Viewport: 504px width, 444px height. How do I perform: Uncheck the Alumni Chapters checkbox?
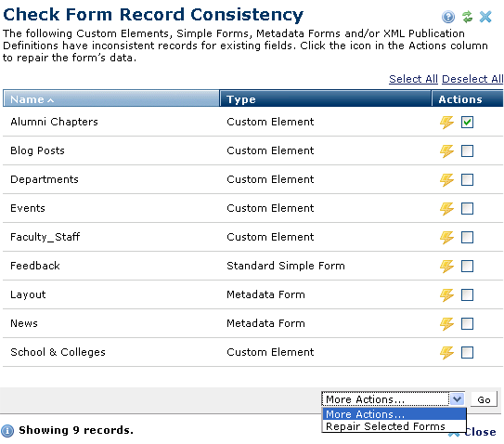[467, 122]
